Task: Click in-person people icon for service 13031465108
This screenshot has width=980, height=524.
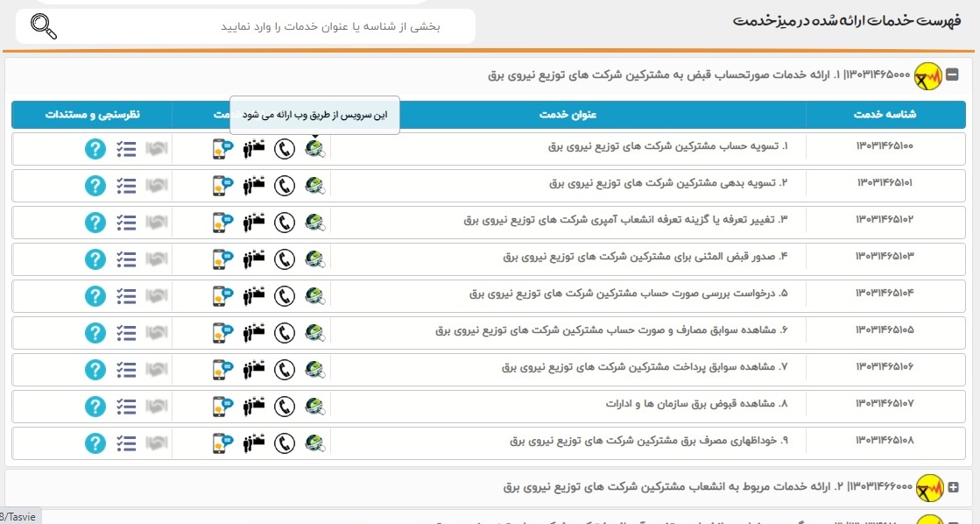Action: pyautogui.click(x=254, y=444)
